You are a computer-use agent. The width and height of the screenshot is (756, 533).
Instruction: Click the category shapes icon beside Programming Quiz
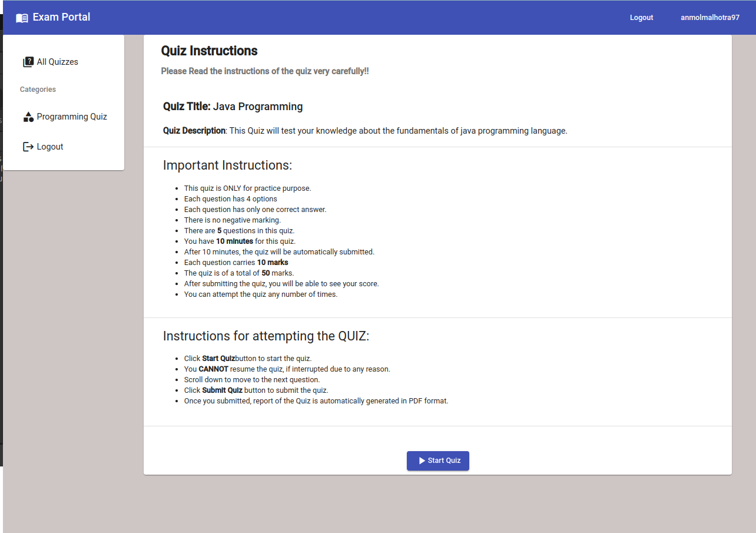28,117
